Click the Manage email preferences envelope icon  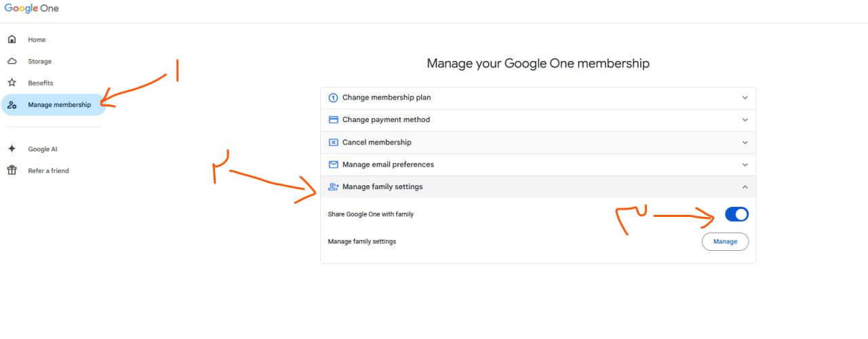point(333,164)
